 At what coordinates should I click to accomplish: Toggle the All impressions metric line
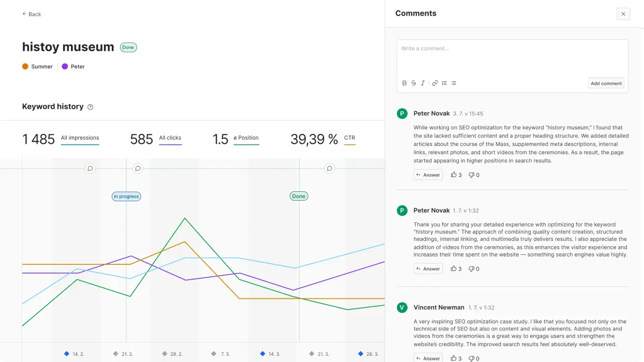pyautogui.click(x=80, y=138)
